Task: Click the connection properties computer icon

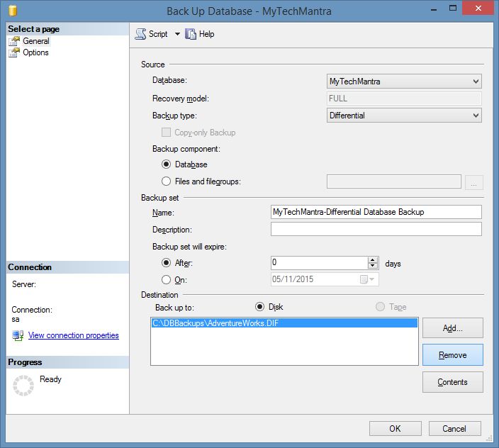Action: 18,335
